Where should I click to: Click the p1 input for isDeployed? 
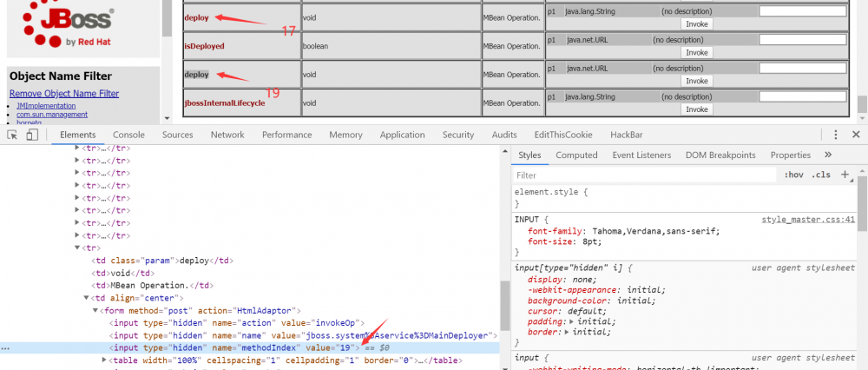coord(803,40)
